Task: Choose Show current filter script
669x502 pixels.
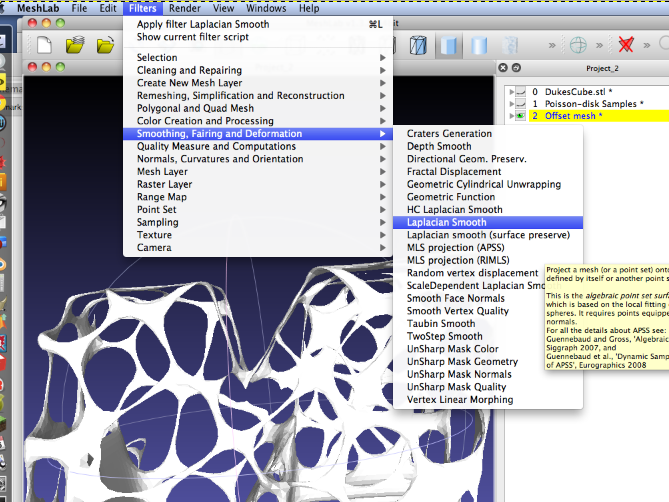Action: 258,37
